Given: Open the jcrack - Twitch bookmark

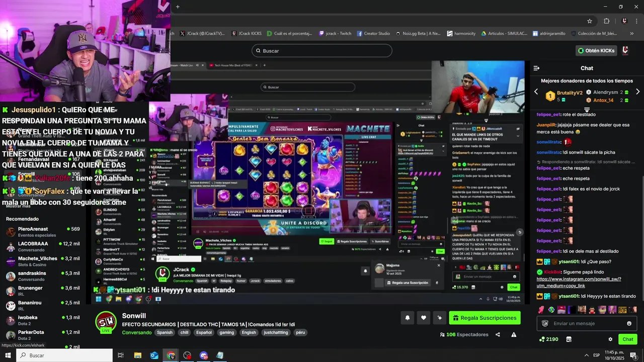Looking at the screenshot, I should 335,34.
